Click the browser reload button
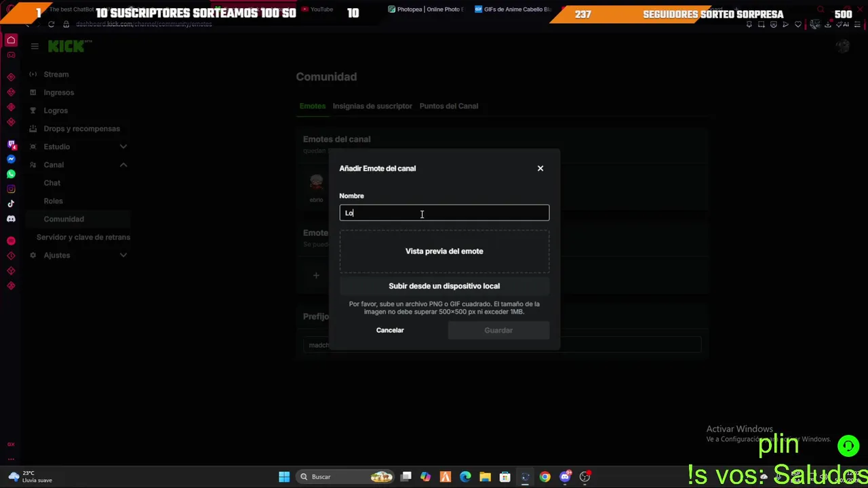The image size is (868, 488). point(51,24)
